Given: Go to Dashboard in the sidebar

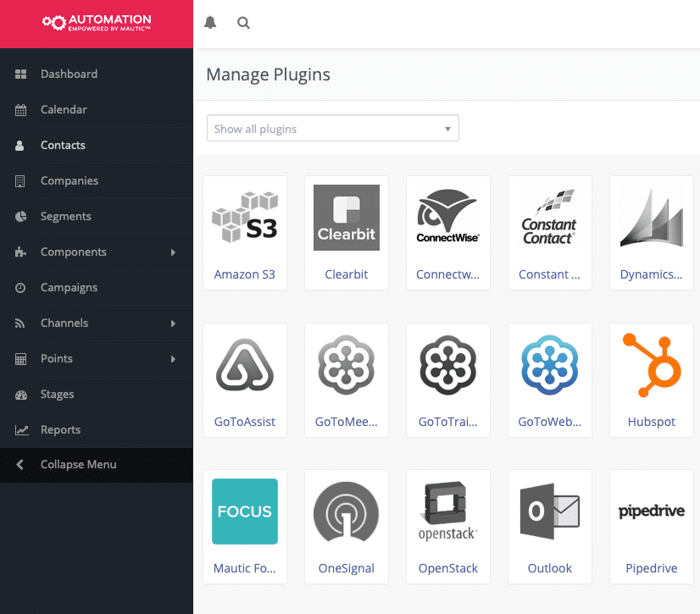Looking at the screenshot, I should [x=69, y=74].
